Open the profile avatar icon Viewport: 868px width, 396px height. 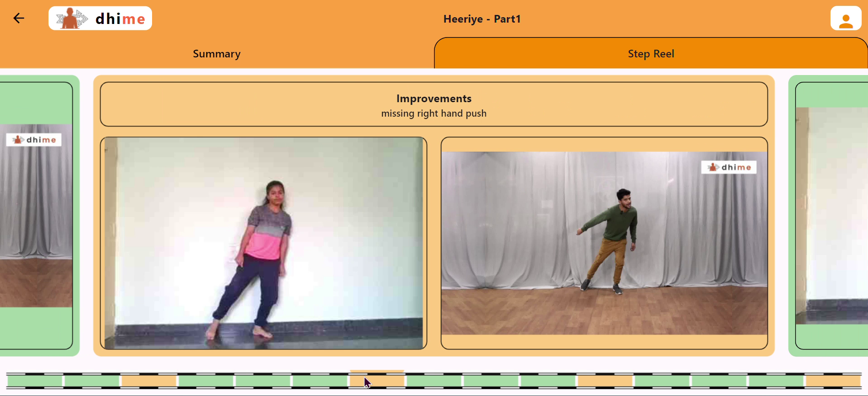(x=845, y=18)
